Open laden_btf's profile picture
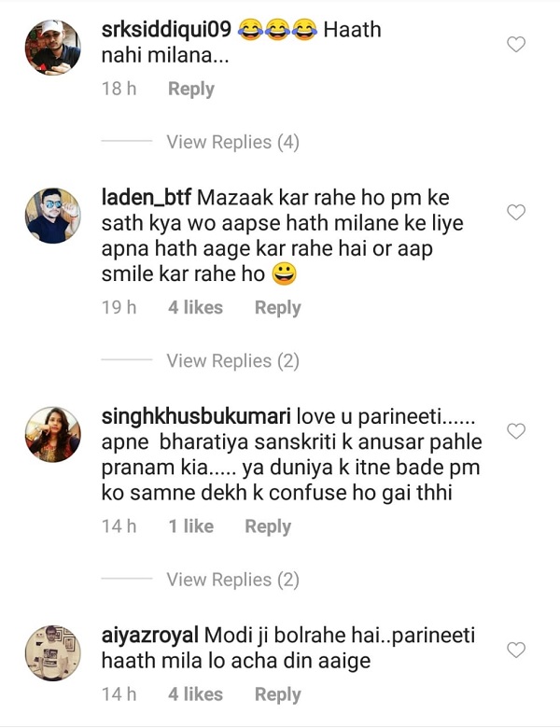The width and height of the screenshot is (560, 728). point(51,216)
